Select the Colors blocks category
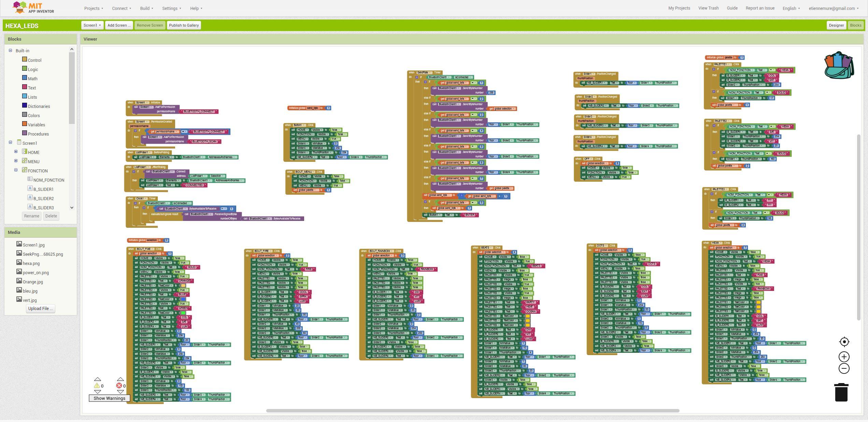This screenshot has width=868, height=422. [x=34, y=115]
